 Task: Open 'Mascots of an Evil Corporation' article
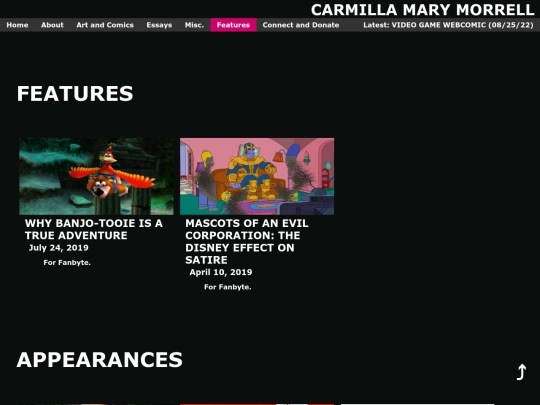pos(247,241)
